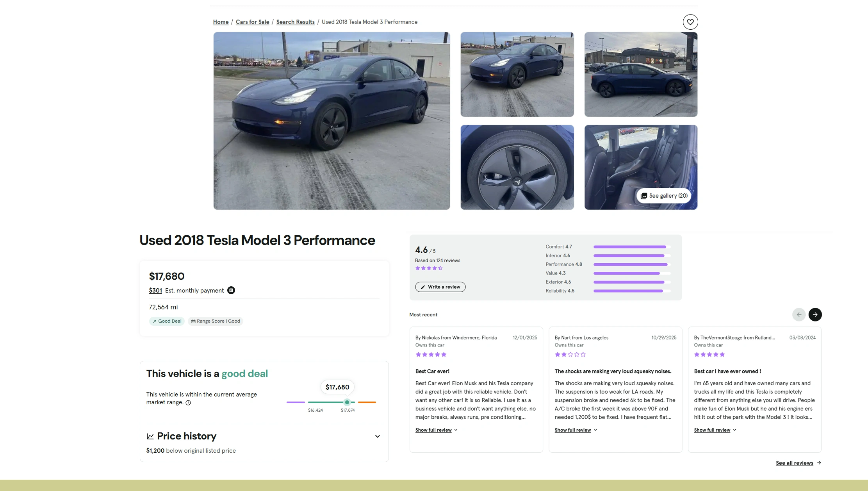Expand Nart's shocks complaint review
868x491 pixels.
[573, 430]
